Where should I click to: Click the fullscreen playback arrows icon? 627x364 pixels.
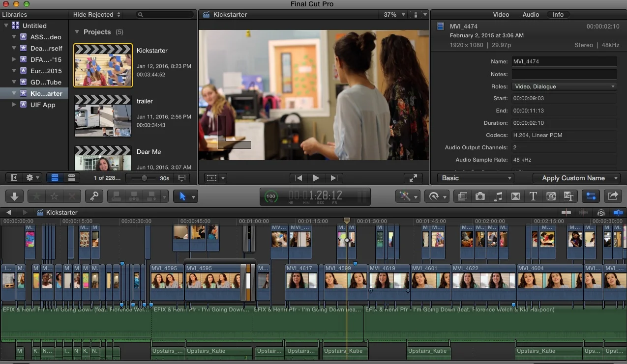413,178
